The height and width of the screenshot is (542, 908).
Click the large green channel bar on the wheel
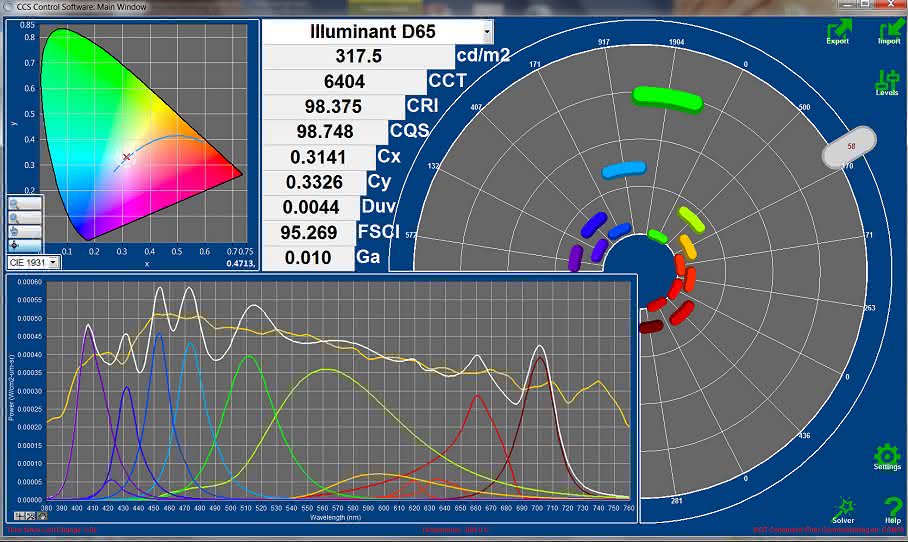[668, 98]
